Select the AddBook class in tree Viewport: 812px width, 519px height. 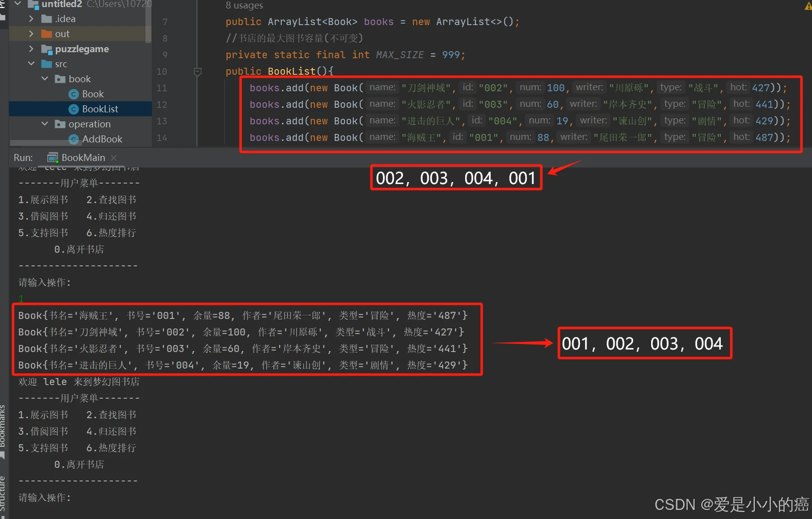[x=102, y=139]
